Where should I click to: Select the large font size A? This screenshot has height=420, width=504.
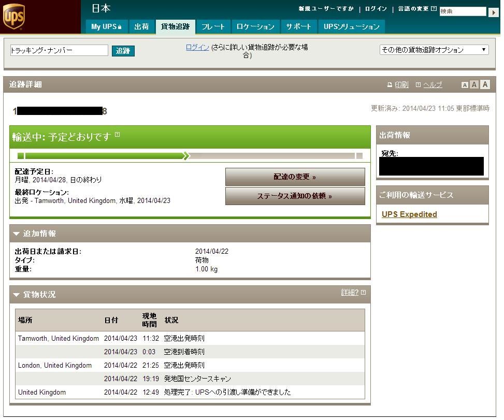(x=485, y=84)
